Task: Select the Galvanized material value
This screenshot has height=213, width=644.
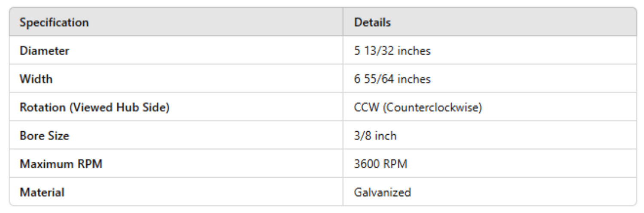Action: point(382,192)
